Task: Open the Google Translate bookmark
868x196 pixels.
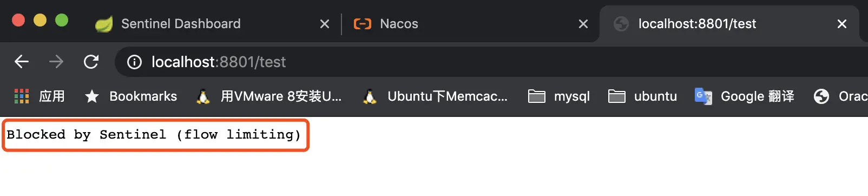Action: click(745, 96)
